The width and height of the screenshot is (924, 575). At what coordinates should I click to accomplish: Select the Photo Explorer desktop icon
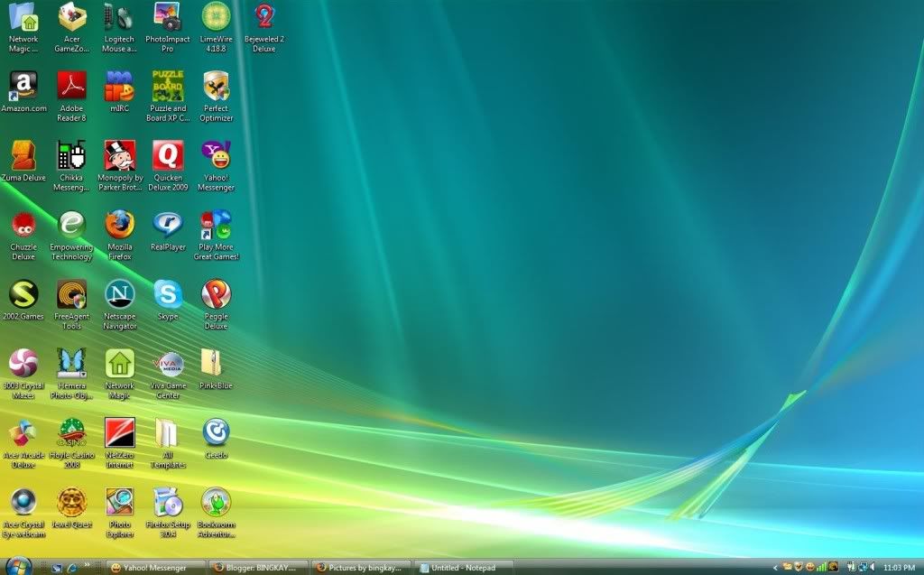(120, 513)
